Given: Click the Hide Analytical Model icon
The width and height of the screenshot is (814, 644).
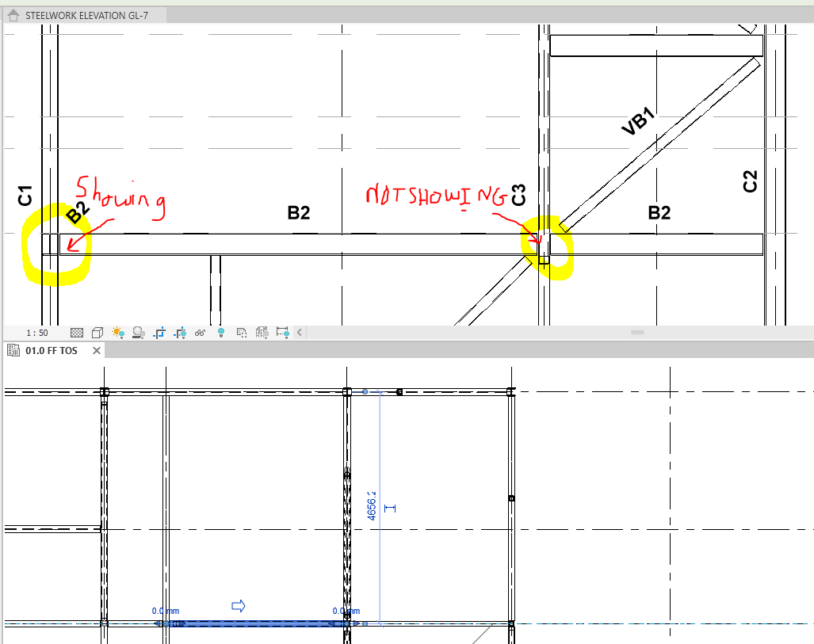Looking at the screenshot, I should pyautogui.click(x=262, y=332).
